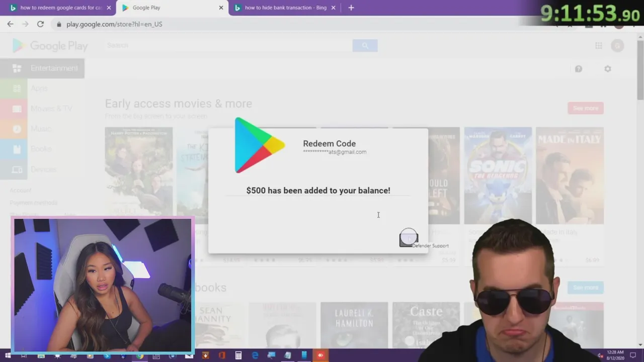Open the Payment methods link
This screenshot has width=644, height=362.
(33, 203)
